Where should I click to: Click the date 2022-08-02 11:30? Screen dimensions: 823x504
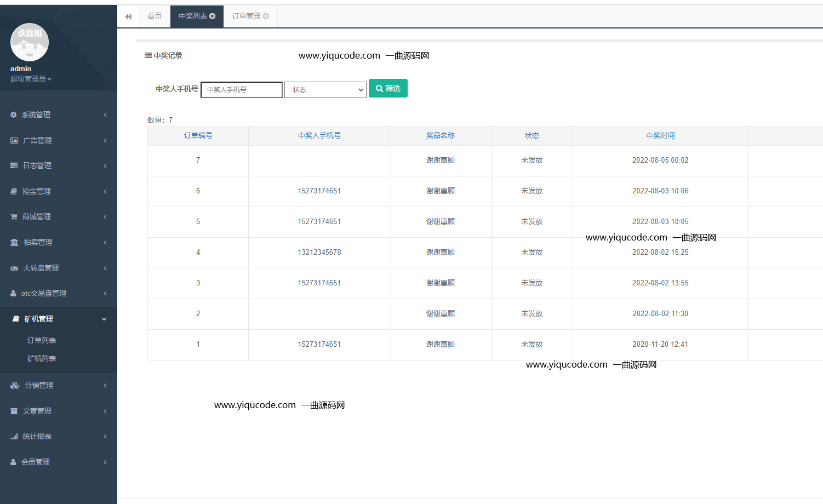point(660,313)
